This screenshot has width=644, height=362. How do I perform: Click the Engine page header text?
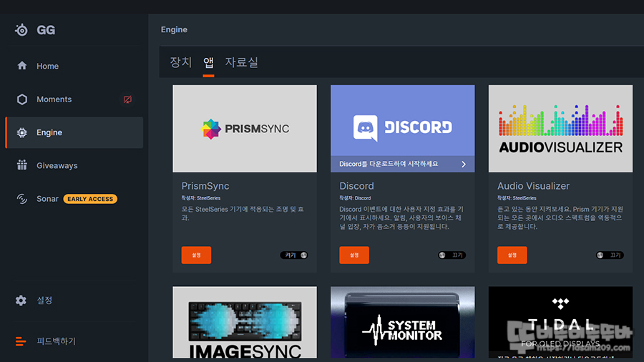[174, 29]
